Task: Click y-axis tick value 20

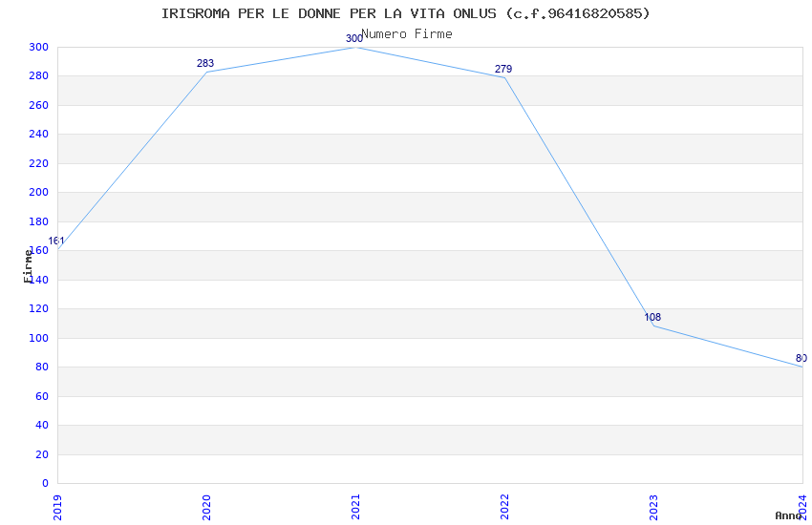Action: (42, 454)
